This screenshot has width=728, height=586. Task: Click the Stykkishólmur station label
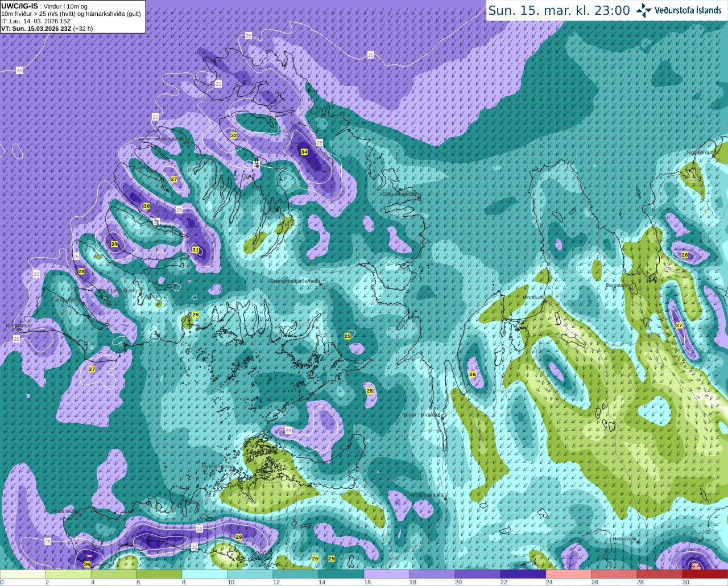tap(218, 467)
